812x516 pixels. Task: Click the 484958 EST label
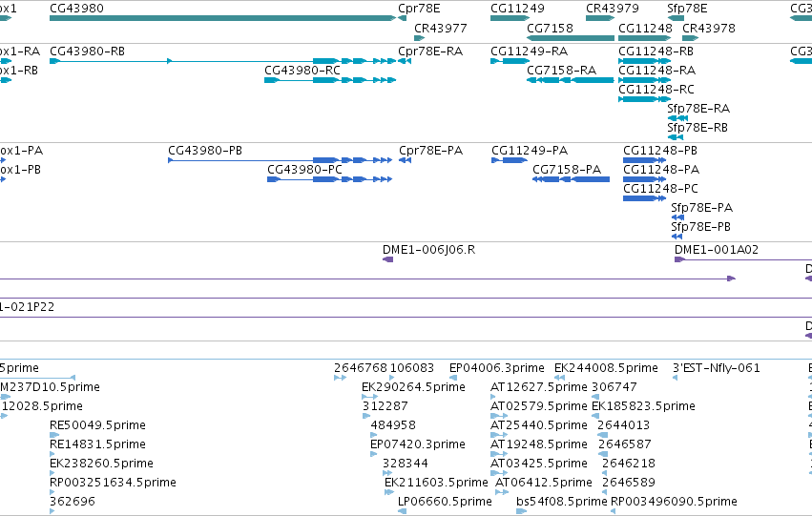point(393,425)
